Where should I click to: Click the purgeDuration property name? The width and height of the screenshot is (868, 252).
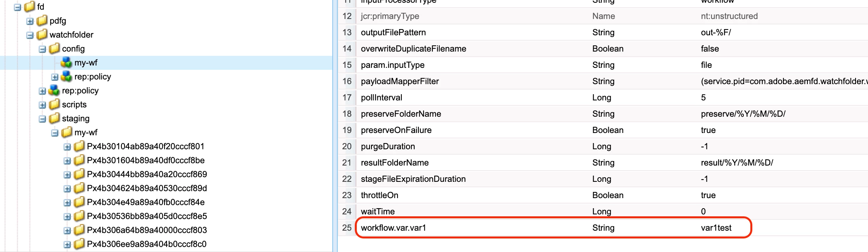pos(388,147)
